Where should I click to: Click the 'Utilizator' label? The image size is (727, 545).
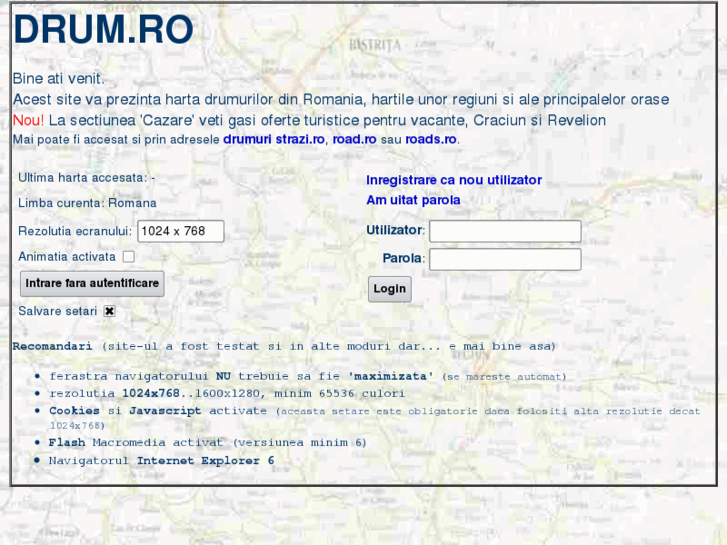pos(395,230)
